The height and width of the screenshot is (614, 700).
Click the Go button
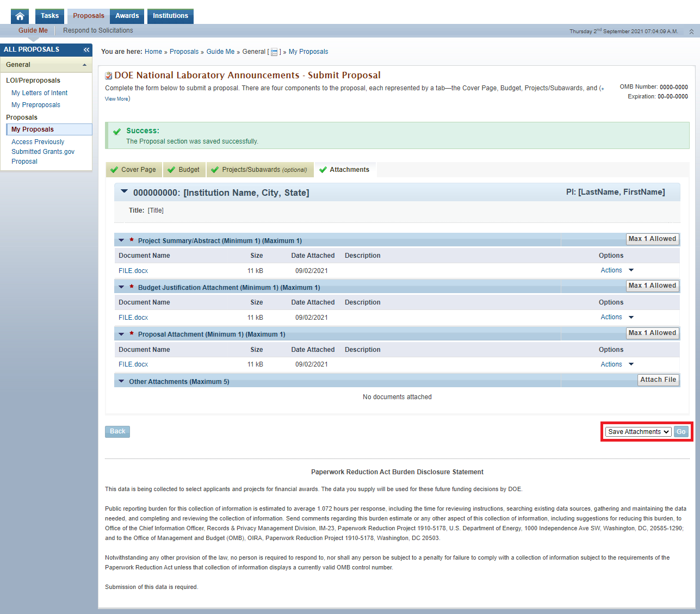(x=681, y=432)
